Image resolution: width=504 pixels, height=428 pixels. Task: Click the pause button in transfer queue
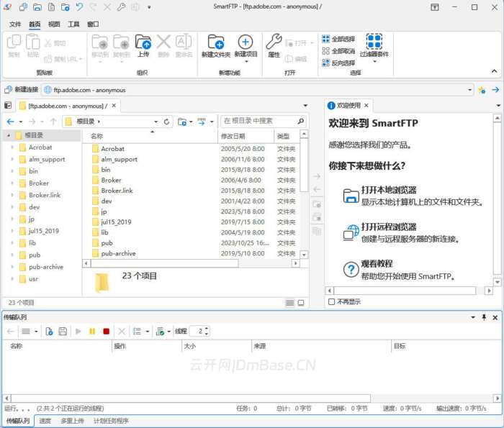92,332
